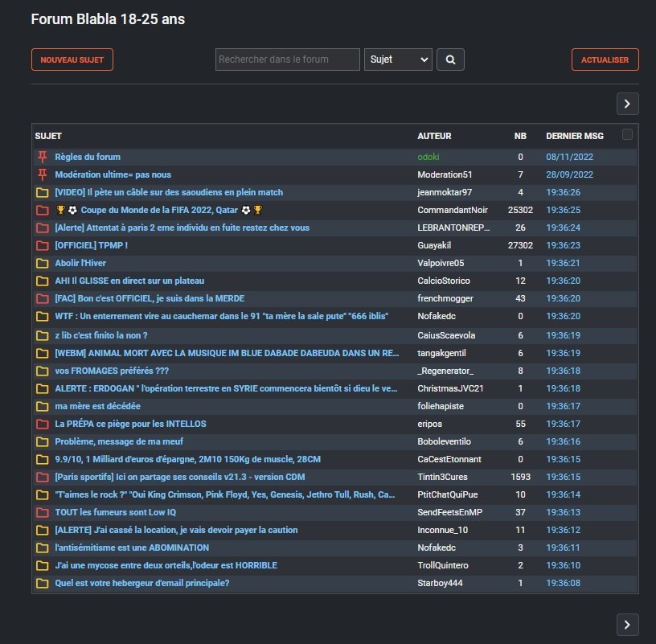Click author name odoki
Screen dimensions: 656x644
point(428,157)
